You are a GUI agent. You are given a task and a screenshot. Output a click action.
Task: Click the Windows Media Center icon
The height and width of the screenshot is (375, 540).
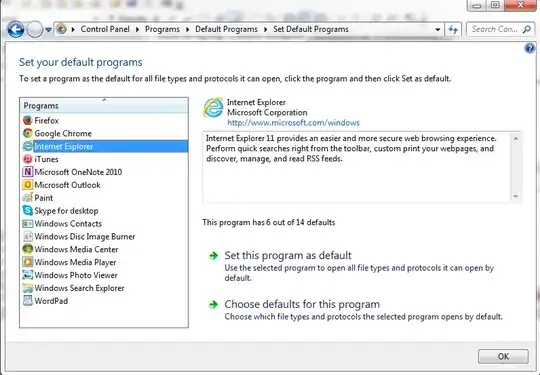point(28,249)
